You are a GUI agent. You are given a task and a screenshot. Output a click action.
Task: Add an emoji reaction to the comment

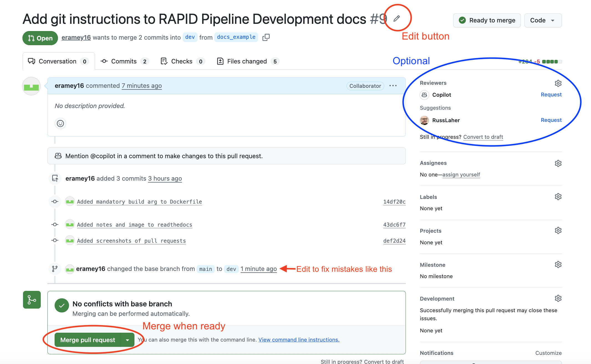pyautogui.click(x=60, y=123)
